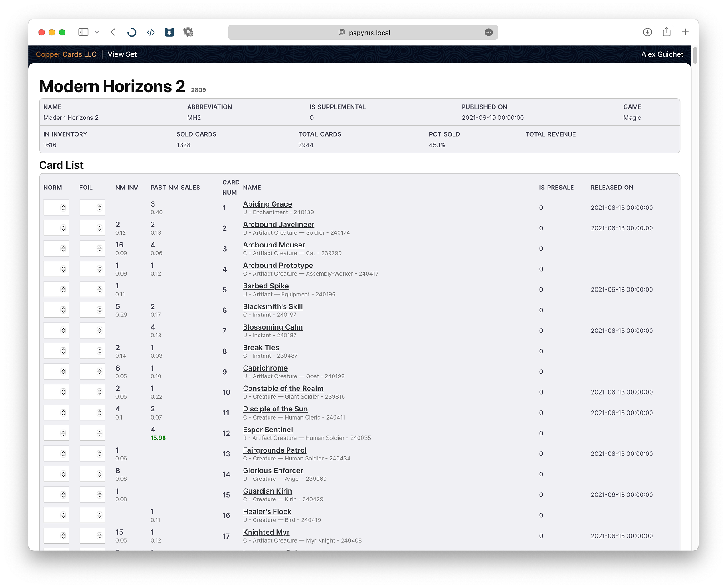Click the IS PRESALE column header
This screenshot has height=588, width=727.
pyautogui.click(x=557, y=188)
